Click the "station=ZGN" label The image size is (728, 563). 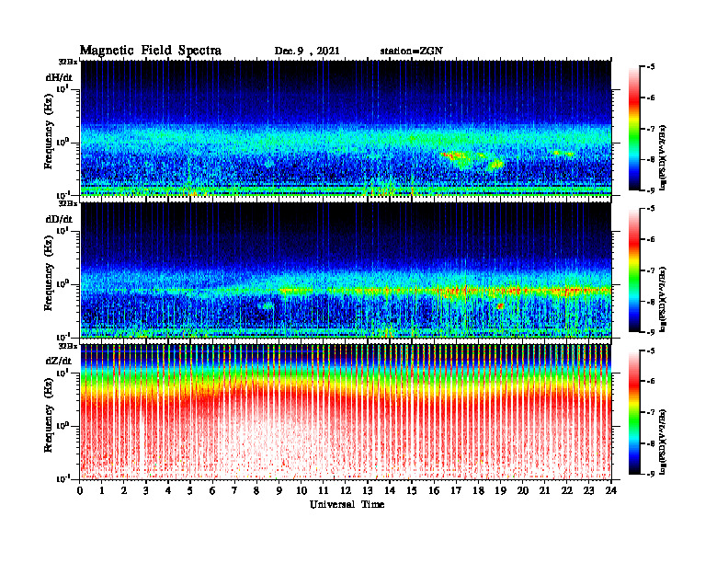412,52
